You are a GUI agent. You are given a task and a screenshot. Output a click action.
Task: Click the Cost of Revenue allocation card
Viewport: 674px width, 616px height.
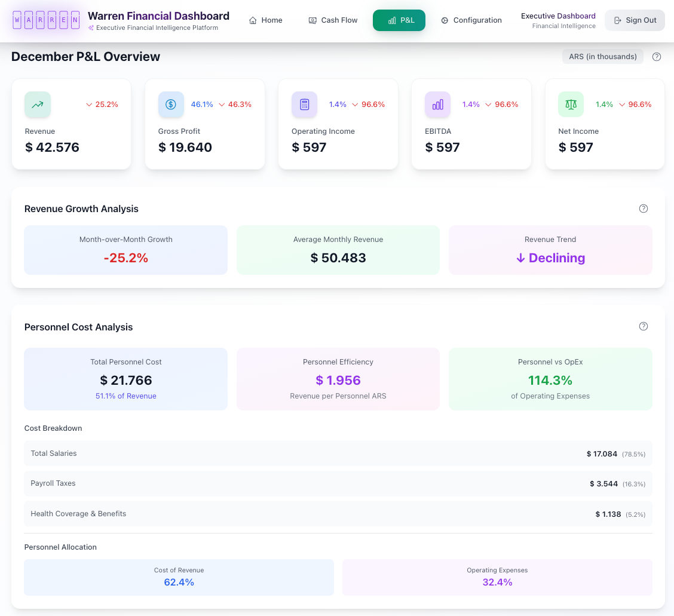(179, 577)
